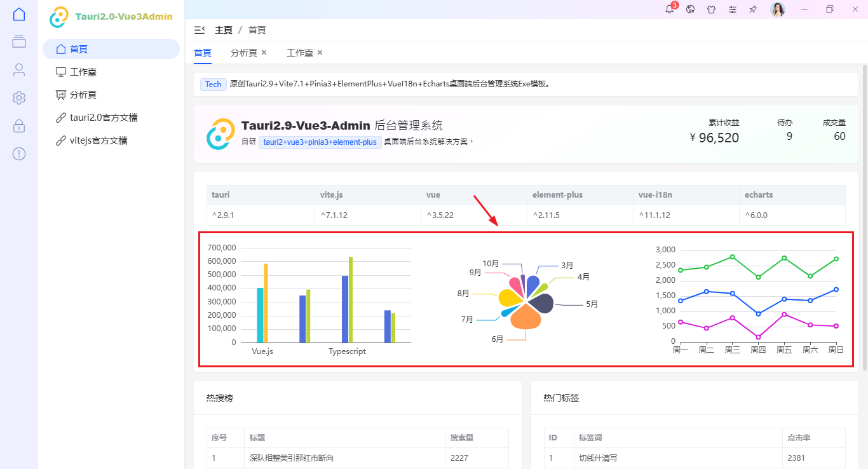Click the tauri column header
This screenshot has height=469, width=868.
click(x=260, y=195)
